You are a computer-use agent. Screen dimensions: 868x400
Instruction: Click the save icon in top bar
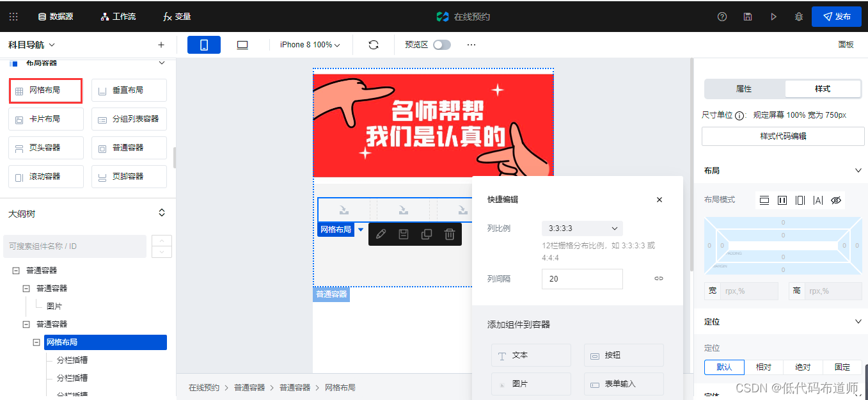coord(748,17)
